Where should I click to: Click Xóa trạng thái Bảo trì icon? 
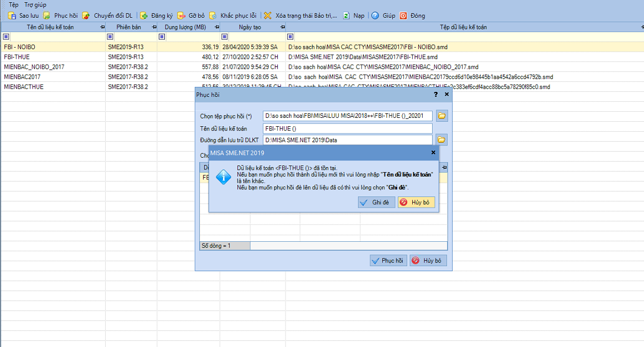point(268,15)
